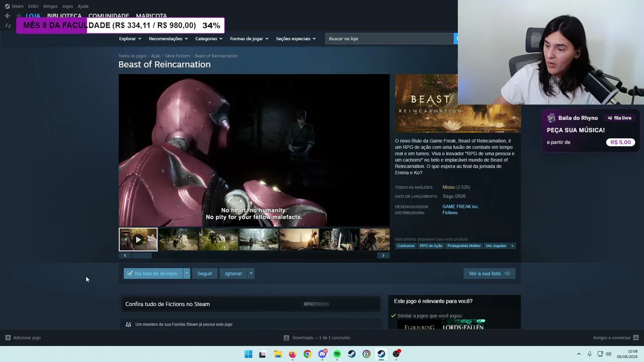
Task: Click the Steam logo in the menu bar
Action: pyautogui.click(x=7, y=6)
